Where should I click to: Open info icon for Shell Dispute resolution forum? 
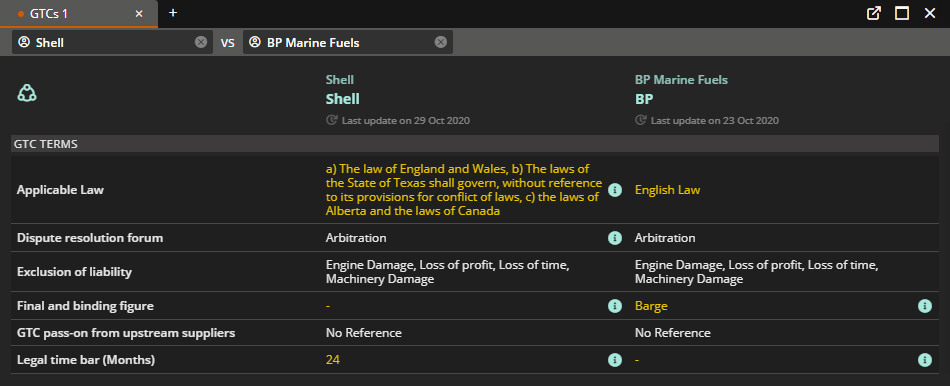(615, 238)
